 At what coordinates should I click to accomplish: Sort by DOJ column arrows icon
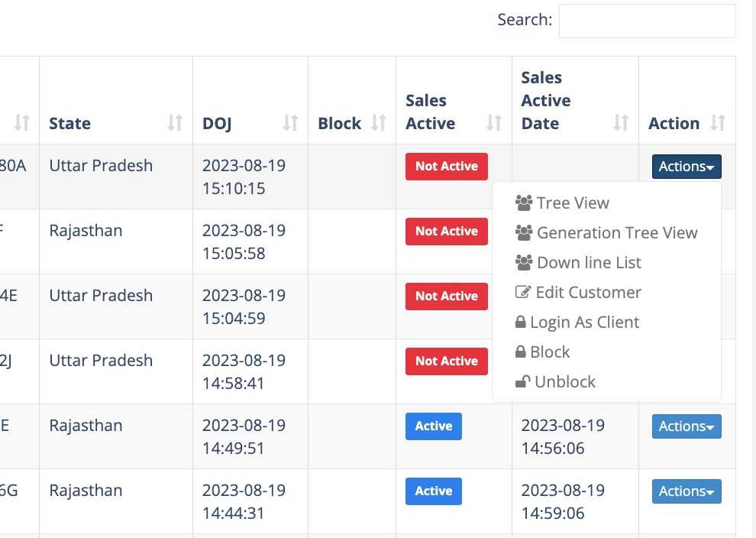(291, 123)
